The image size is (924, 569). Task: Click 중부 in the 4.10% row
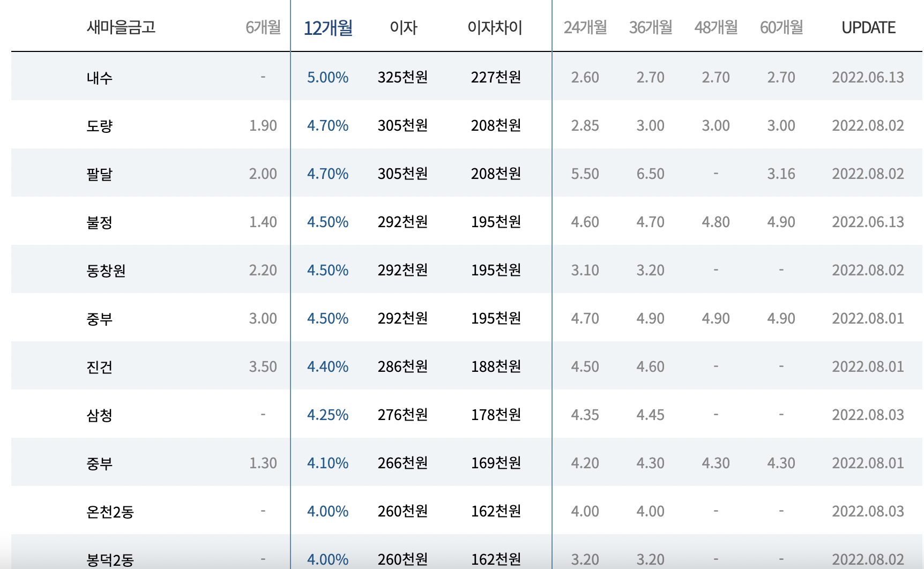[99, 463]
